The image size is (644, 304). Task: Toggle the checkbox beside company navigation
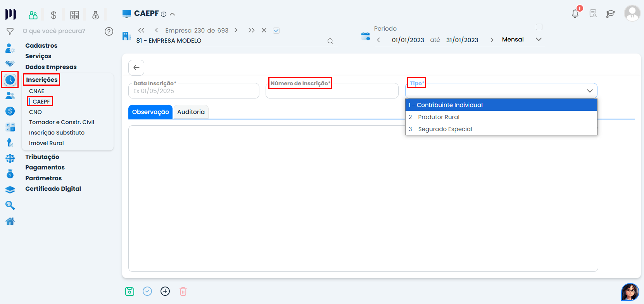point(276,31)
